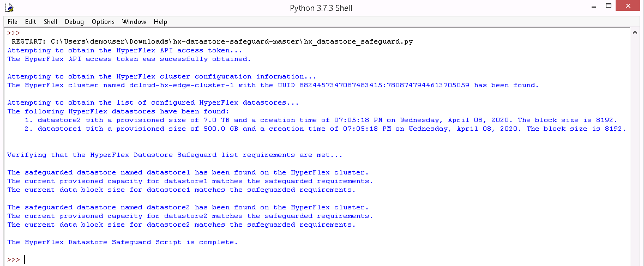Open the File menu
The width and height of the screenshot is (644, 266).
point(13,22)
